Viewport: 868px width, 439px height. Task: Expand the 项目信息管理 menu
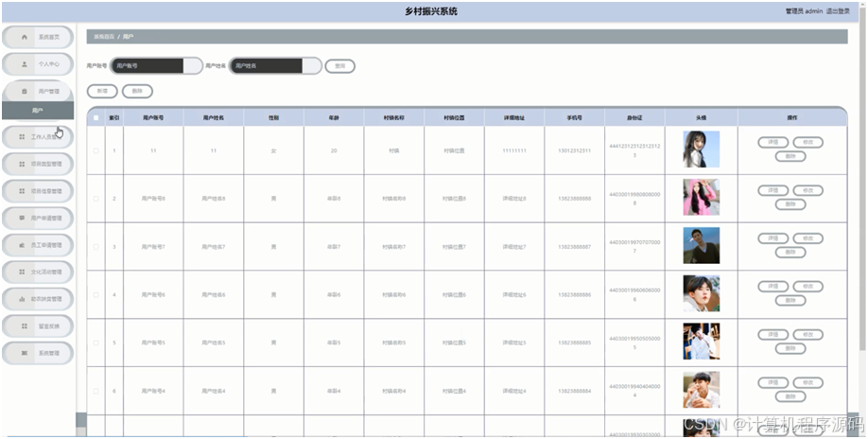click(38, 191)
